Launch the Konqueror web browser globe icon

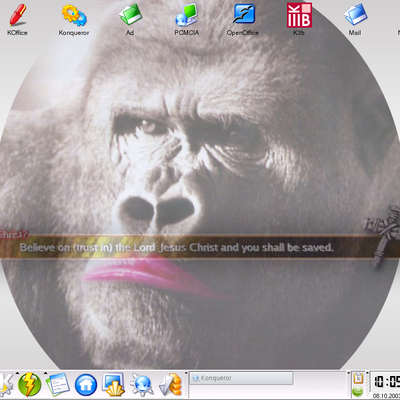[142, 385]
